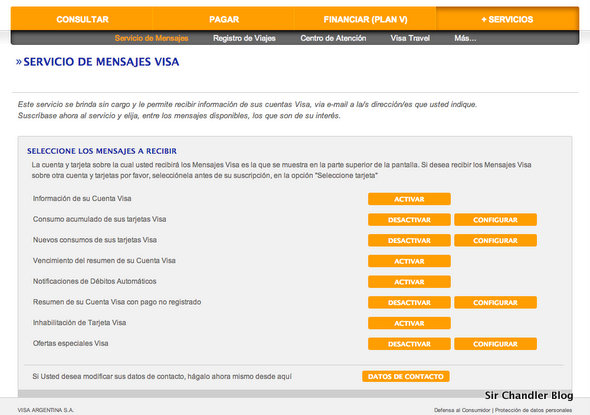Screen dimensions: 590x415
Task: Click the 'Consumo acumulado de sus tarjetas Visa' label
Action: click(99, 219)
